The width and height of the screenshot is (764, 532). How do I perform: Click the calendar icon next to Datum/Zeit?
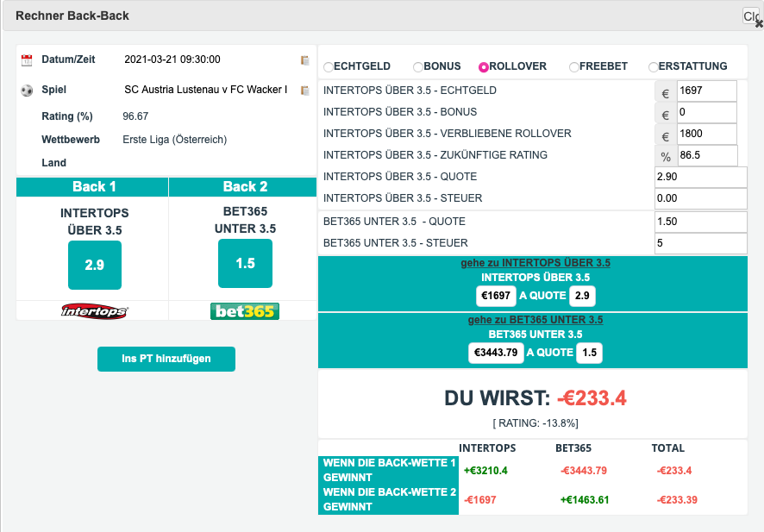pos(25,59)
